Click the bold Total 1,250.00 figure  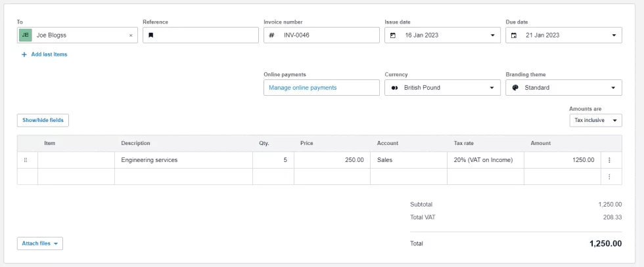point(605,243)
